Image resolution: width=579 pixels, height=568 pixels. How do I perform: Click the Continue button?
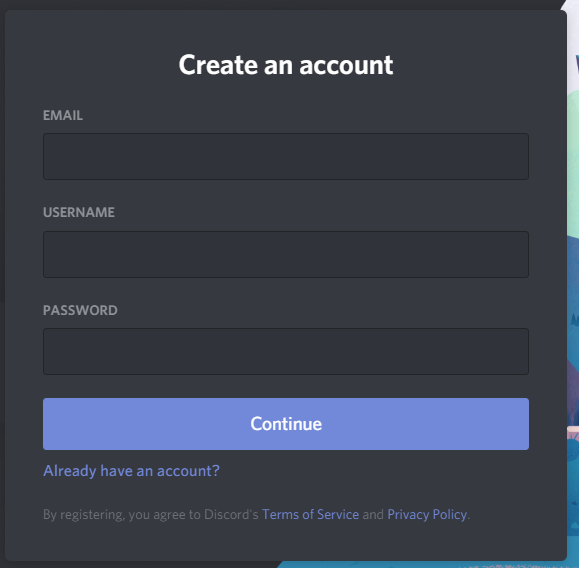[x=286, y=424]
